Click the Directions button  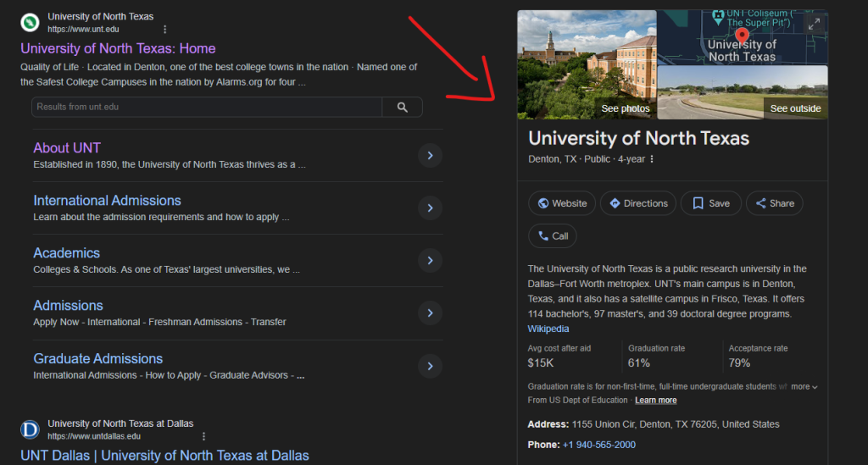[x=638, y=203]
